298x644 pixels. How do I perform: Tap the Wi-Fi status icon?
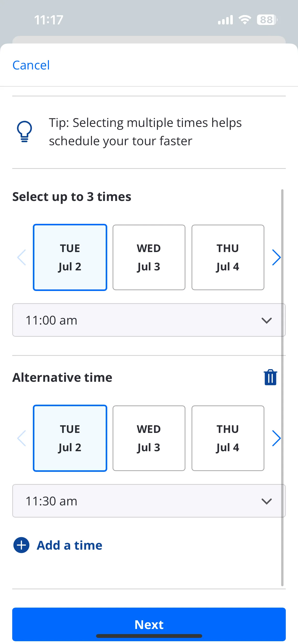245,20
